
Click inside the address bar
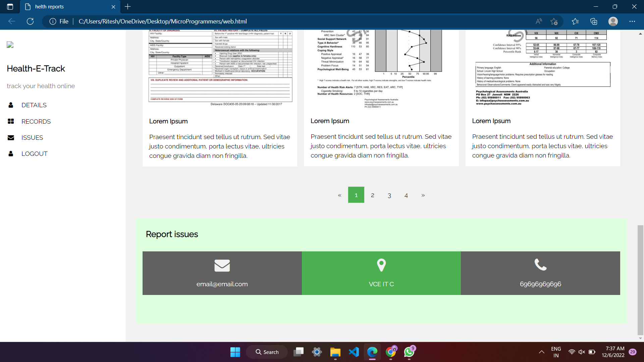(201, 21)
